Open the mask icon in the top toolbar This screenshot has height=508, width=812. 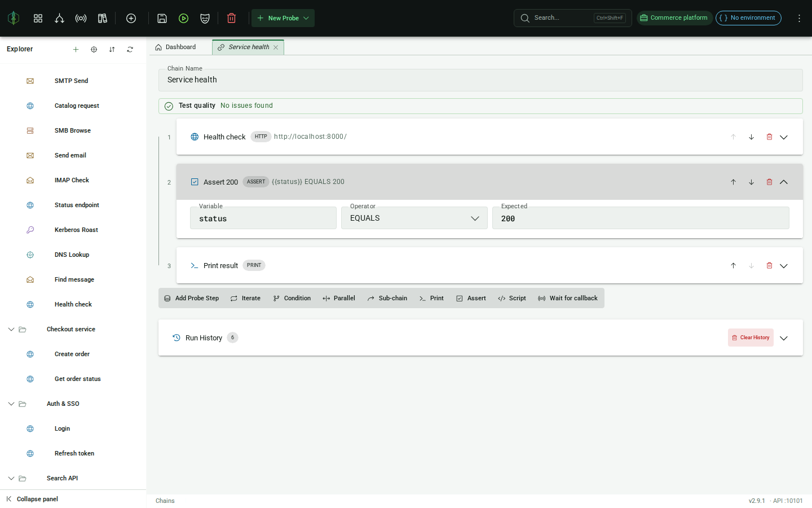pos(205,18)
